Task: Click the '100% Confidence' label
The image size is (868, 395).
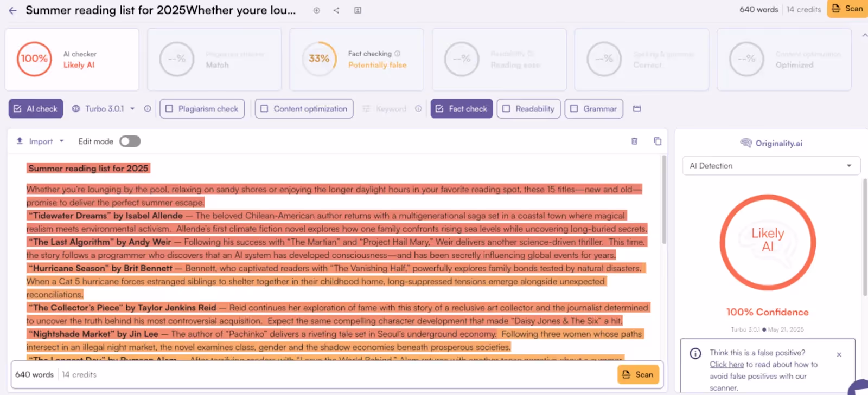Action: (767, 312)
